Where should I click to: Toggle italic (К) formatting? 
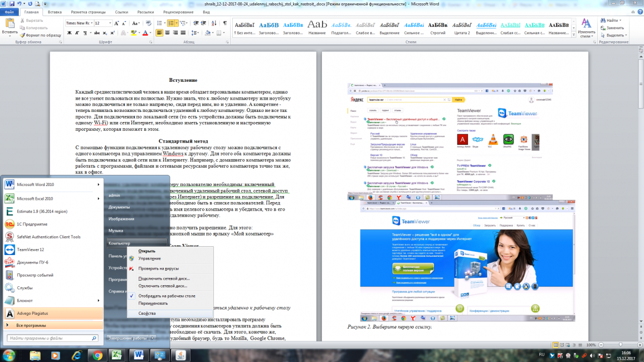[77, 33]
